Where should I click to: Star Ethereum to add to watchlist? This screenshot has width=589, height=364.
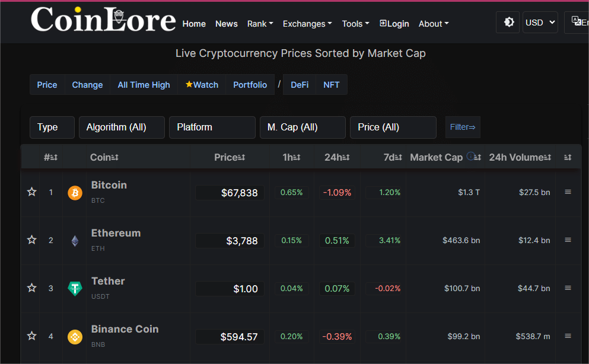[32, 240]
